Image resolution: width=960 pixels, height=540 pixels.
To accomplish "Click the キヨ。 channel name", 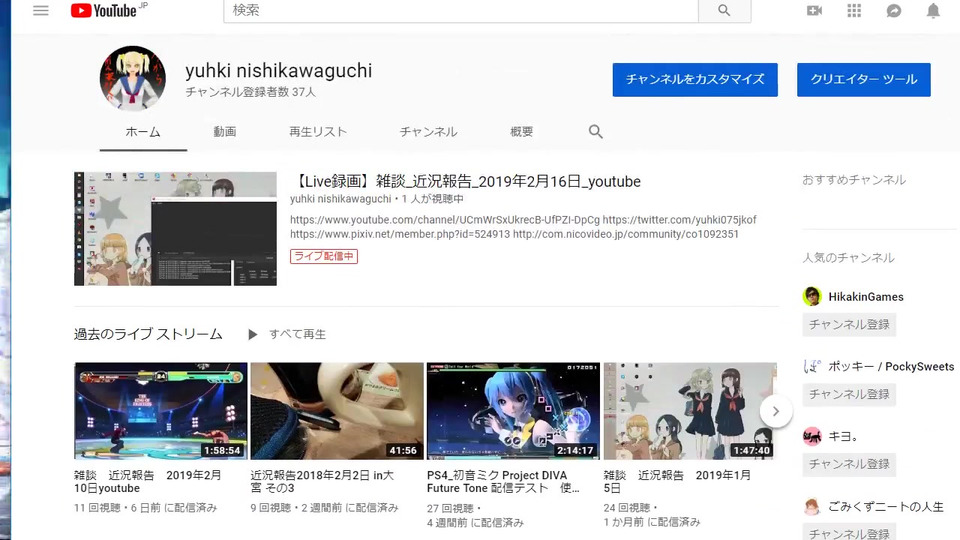I will (843, 437).
